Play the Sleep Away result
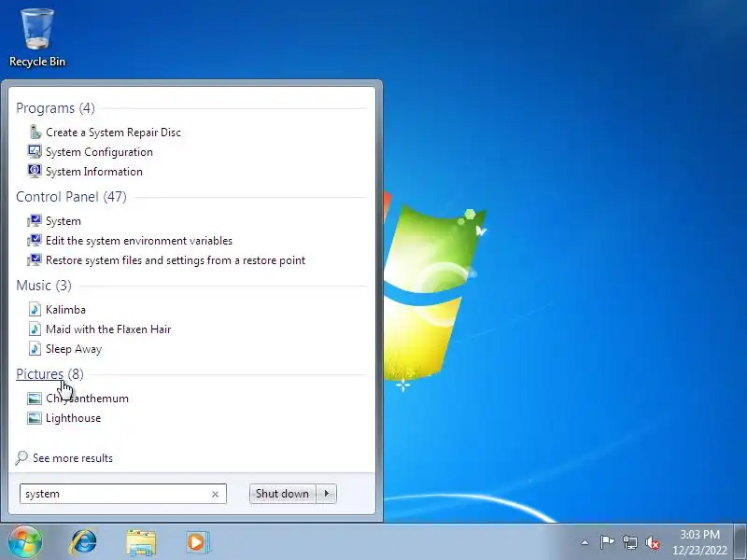Image resolution: width=747 pixels, height=560 pixels. coord(74,348)
